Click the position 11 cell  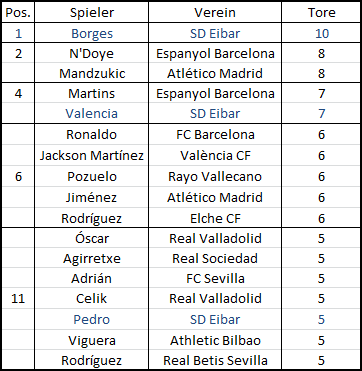(x=18, y=298)
